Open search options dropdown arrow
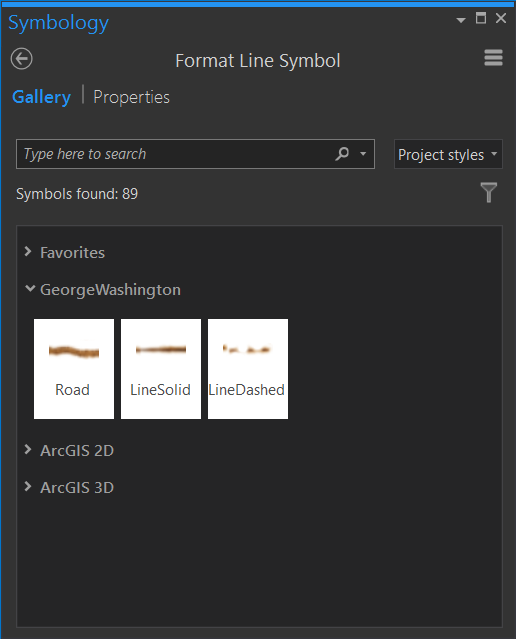Screen dimensions: 516x639 click(363, 154)
